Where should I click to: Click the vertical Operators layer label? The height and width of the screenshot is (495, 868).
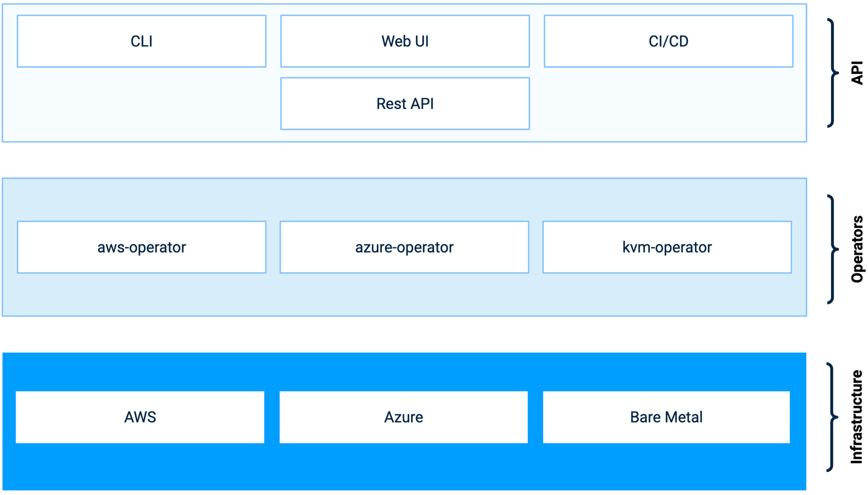(x=857, y=249)
